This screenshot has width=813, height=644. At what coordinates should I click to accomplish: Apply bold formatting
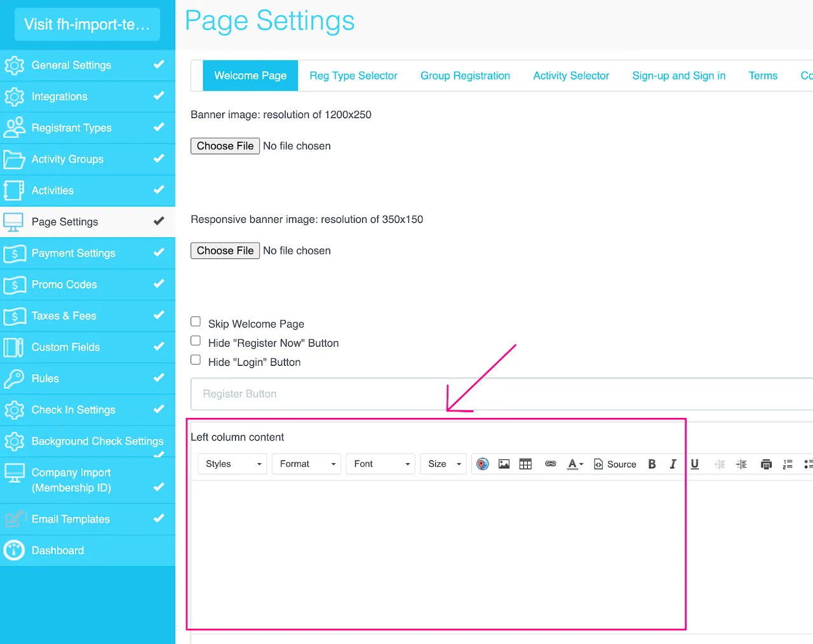(652, 464)
